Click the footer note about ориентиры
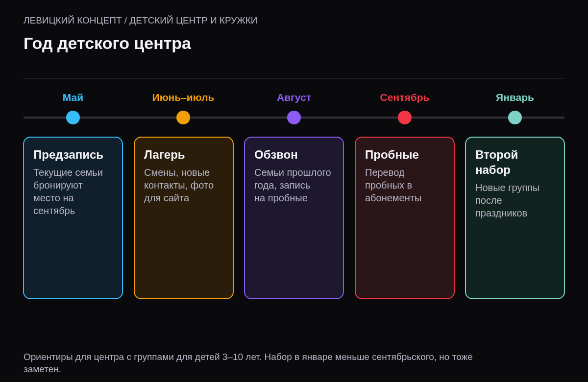This screenshot has width=588, height=382. click(248, 363)
